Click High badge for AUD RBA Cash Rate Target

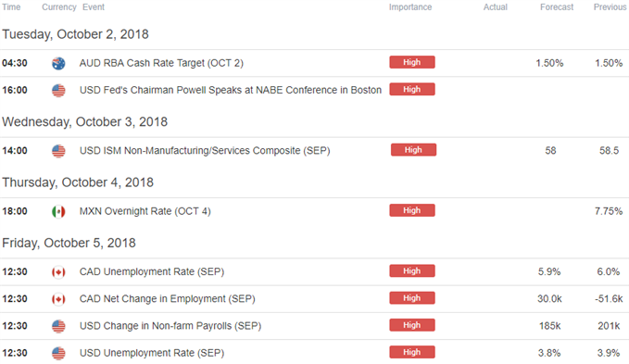click(x=412, y=62)
